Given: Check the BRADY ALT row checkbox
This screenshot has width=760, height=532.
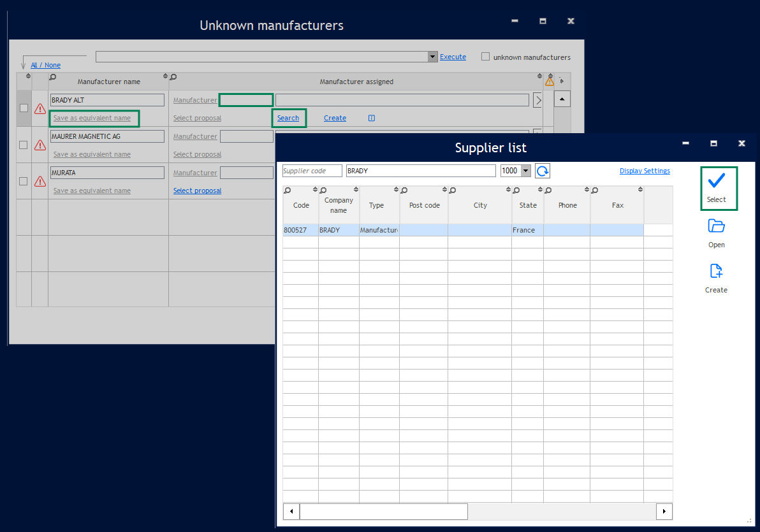Looking at the screenshot, I should [x=24, y=108].
